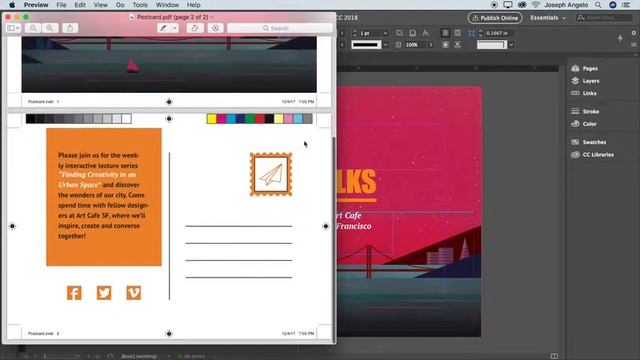Rotate the page with the rotate button

tap(195, 28)
